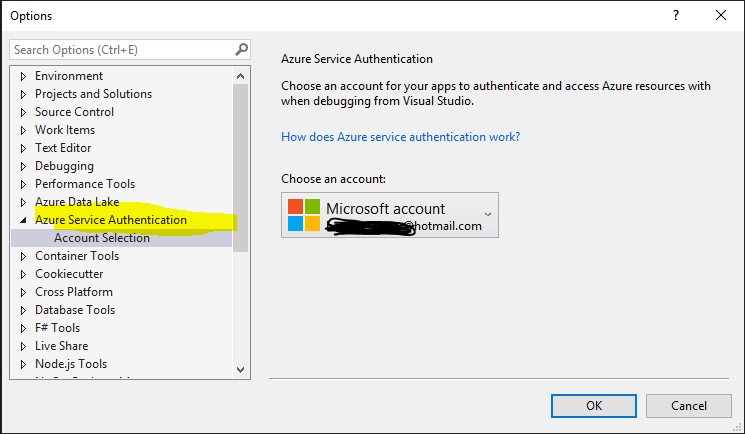This screenshot has width=745, height=434.
Task: Click the help question mark button
Action: click(x=676, y=15)
